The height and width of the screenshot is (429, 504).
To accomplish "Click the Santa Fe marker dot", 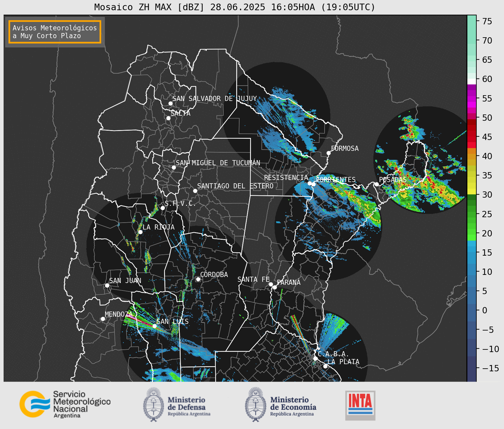I will 271,284.
